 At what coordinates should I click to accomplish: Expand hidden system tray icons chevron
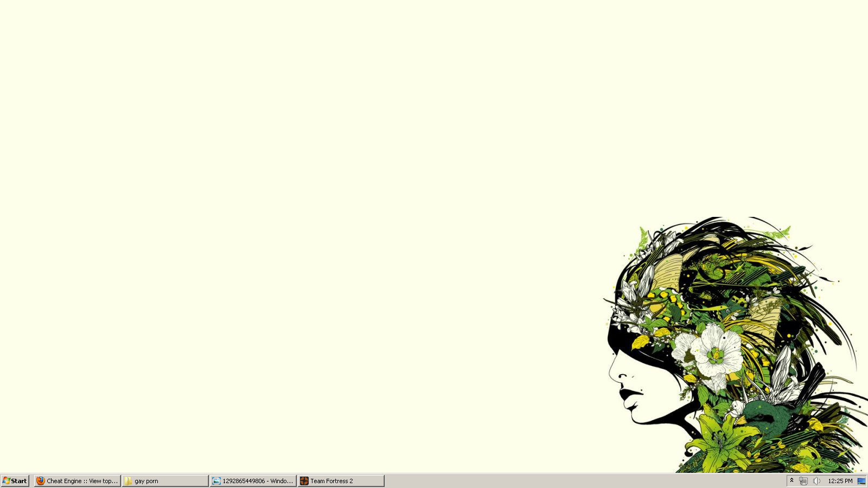point(792,480)
